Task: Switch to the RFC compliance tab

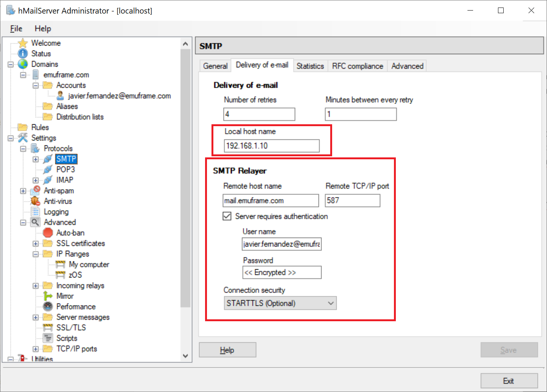Action: pos(357,66)
